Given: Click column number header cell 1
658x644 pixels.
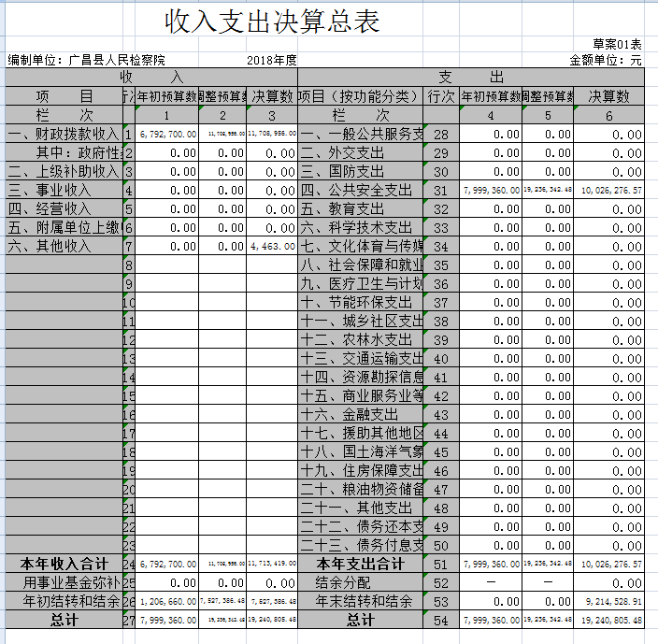Looking at the screenshot, I should pyautogui.click(x=167, y=115).
